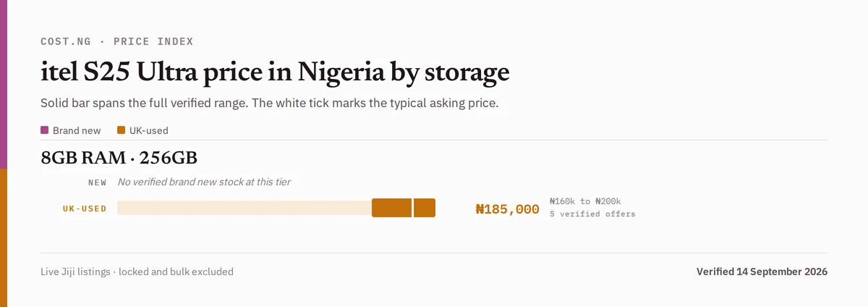Click the Verified 14 September 2026 date
The width and height of the screenshot is (868, 307).
pos(762,272)
